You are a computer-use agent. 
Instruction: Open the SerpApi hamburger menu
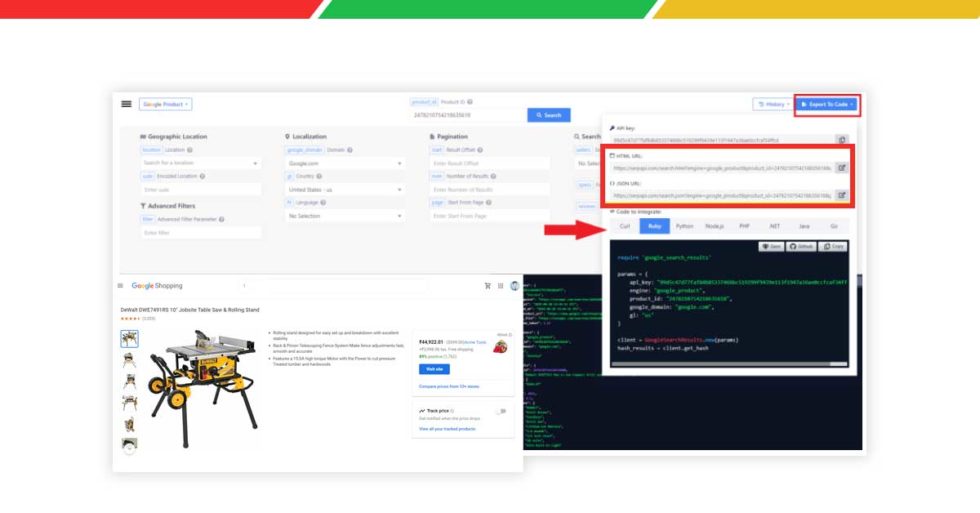coord(126,104)
